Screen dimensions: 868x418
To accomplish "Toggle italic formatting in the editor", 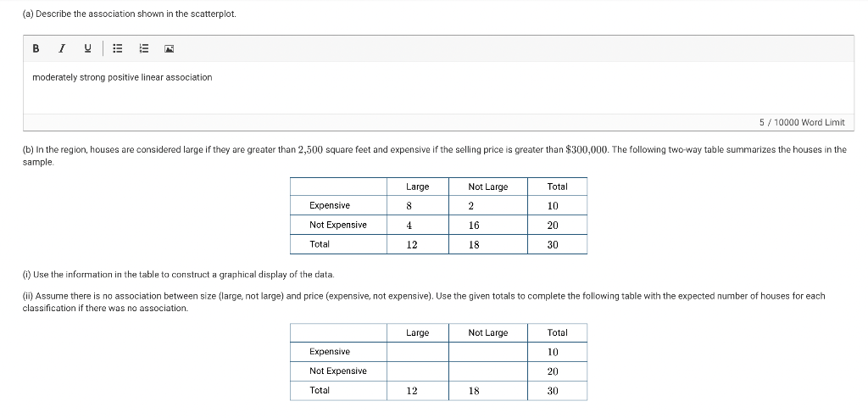I will (x=62, y=48).
